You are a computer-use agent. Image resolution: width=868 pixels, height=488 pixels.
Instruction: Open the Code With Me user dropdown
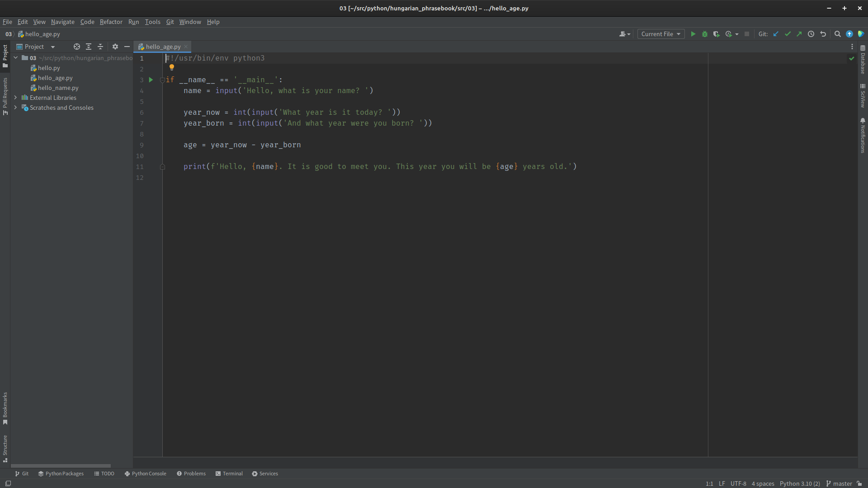click(625, 34)
